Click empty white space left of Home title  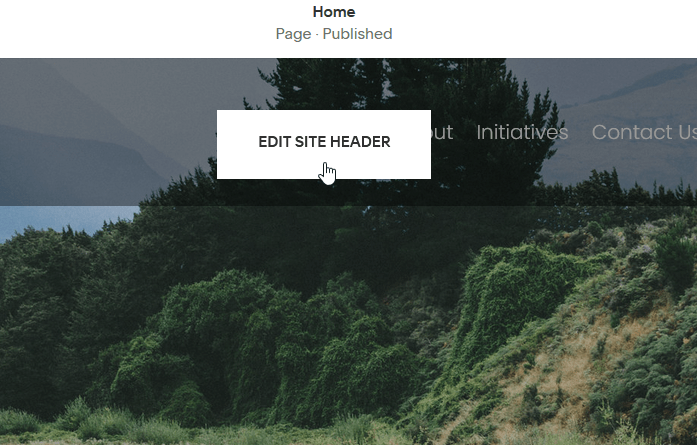pyautogui.click(x=133, y=22)
